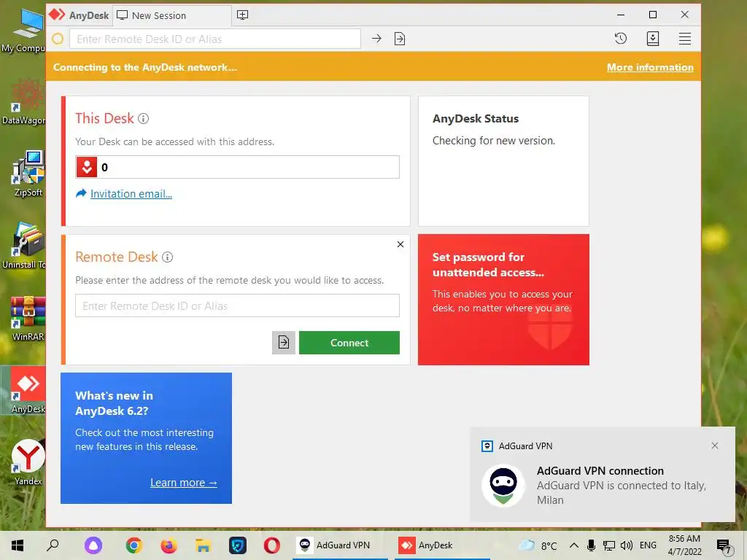Open Set password for unattended access tile

(x=503, y=300)
